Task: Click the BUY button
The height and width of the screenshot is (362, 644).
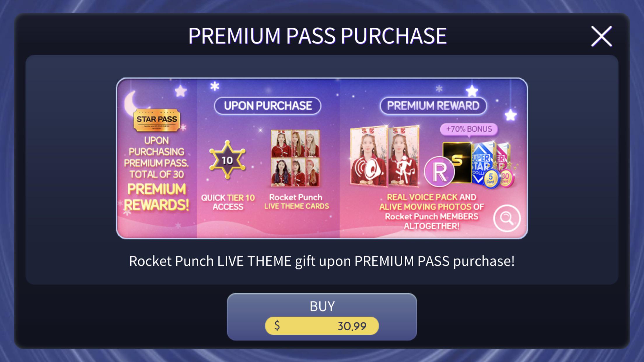Action: point(322,317)
